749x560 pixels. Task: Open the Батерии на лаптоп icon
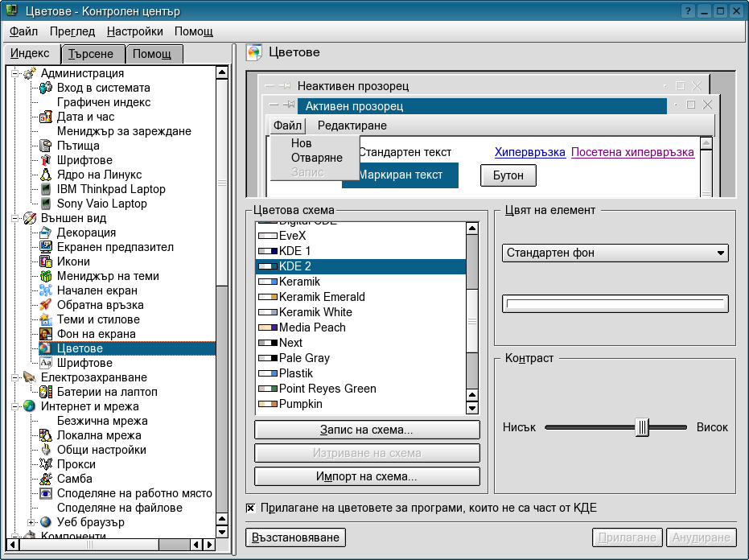(46, 392)
